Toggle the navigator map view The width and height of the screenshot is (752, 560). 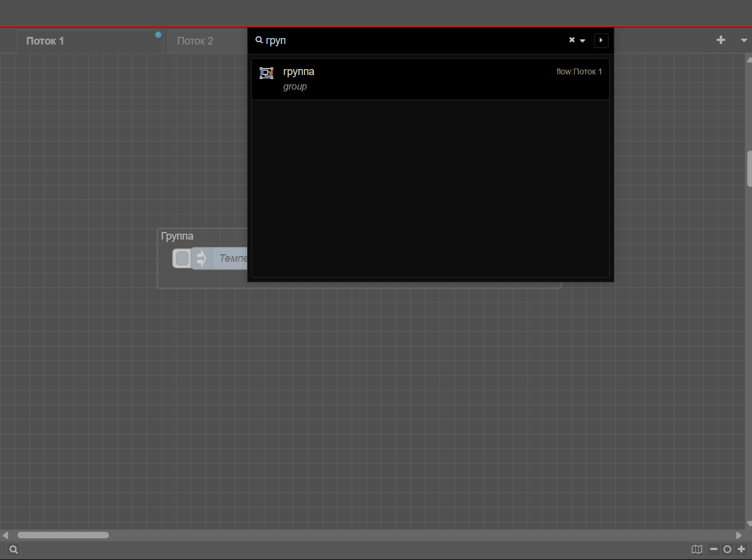click(x=696, y=549)
